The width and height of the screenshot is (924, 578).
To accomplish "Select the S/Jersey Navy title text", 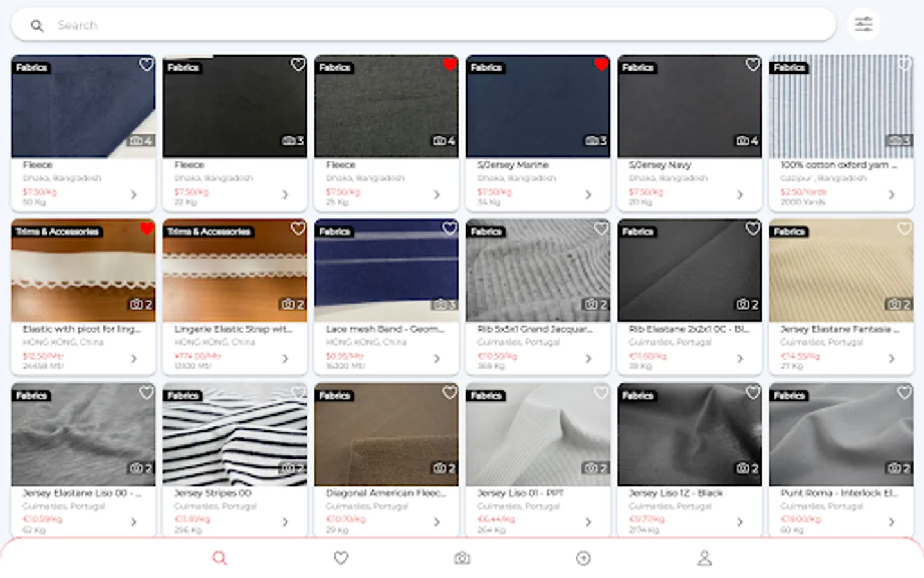I will coord(660,165).
